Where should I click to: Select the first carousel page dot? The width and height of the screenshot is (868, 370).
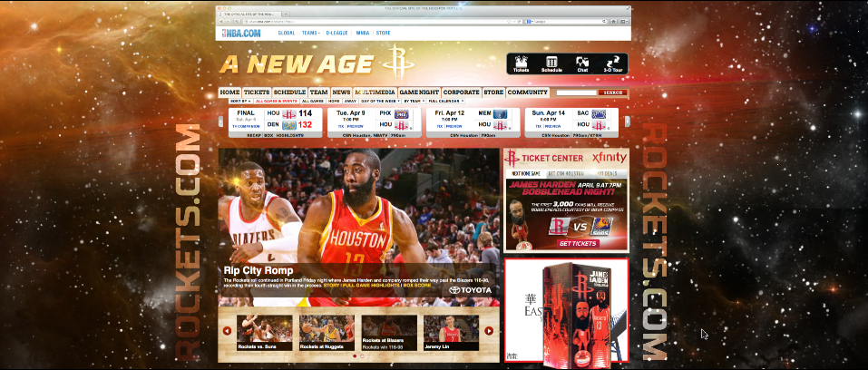(x=355, y=356)
